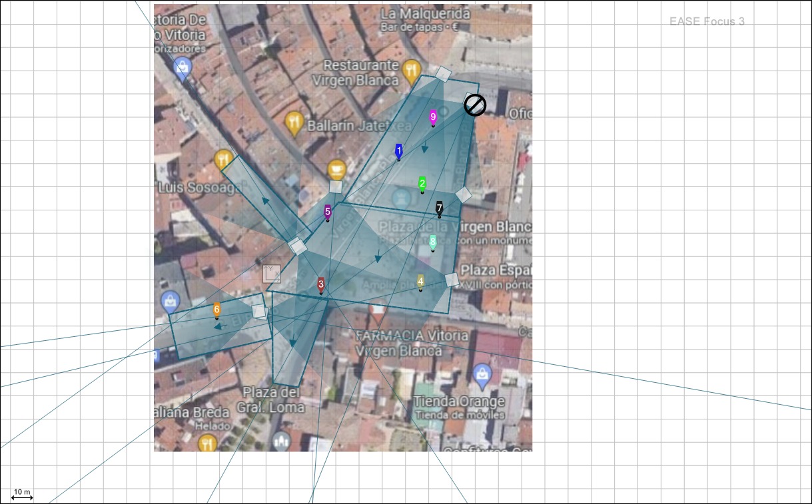Click loudspeaker square below the coffee cup pin

(336, 187)
